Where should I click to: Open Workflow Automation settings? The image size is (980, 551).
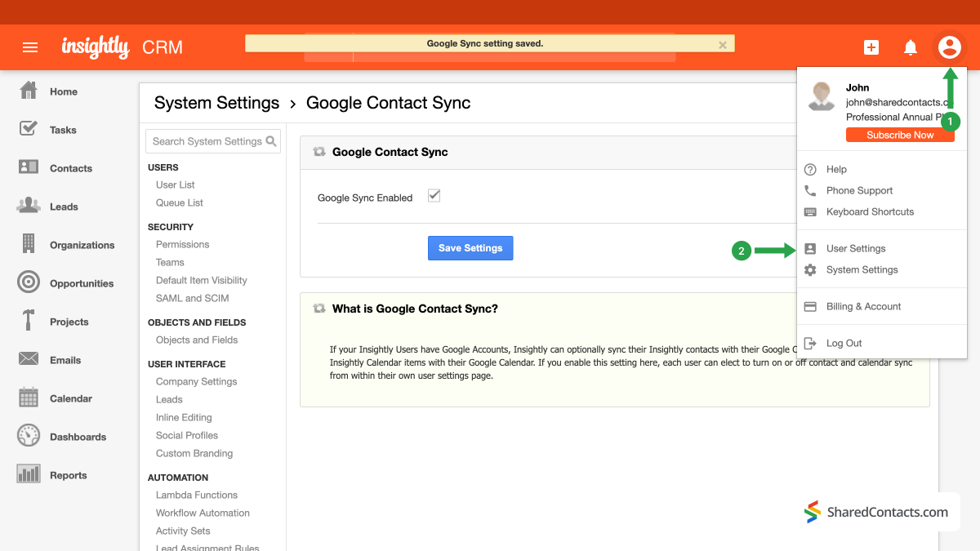point(203,513)
